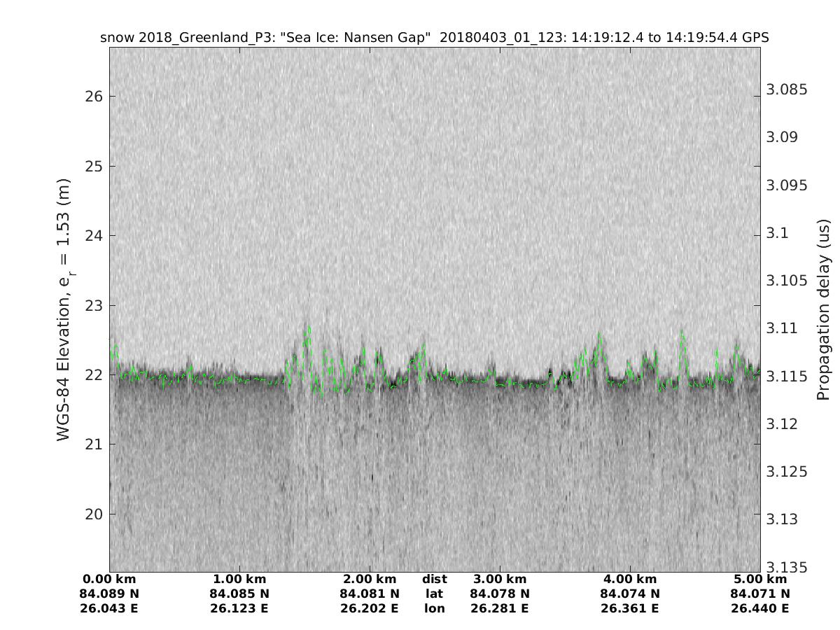Click the 1.00 km distance label
Viewport: 840px width, 630px height.
click(239, 580)
